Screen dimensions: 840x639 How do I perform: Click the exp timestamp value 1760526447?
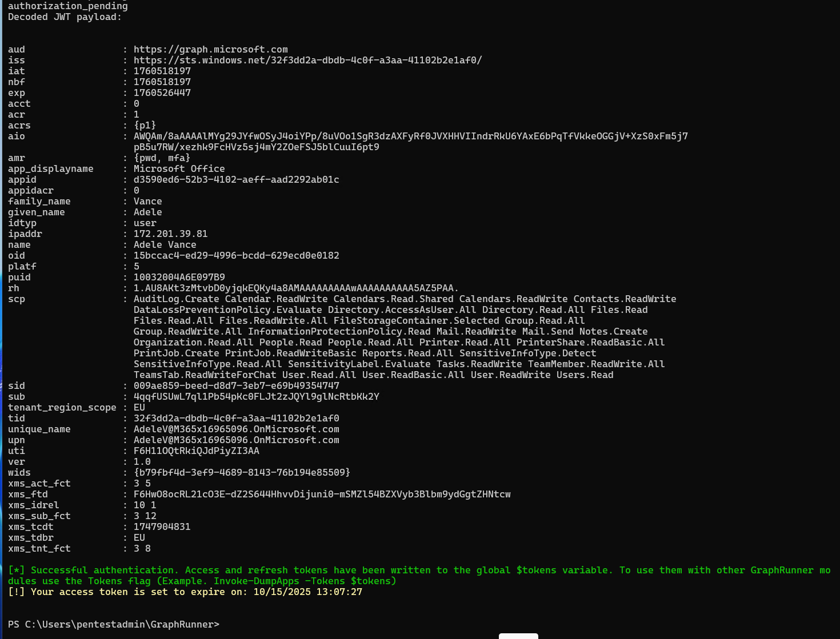point(162,93)
